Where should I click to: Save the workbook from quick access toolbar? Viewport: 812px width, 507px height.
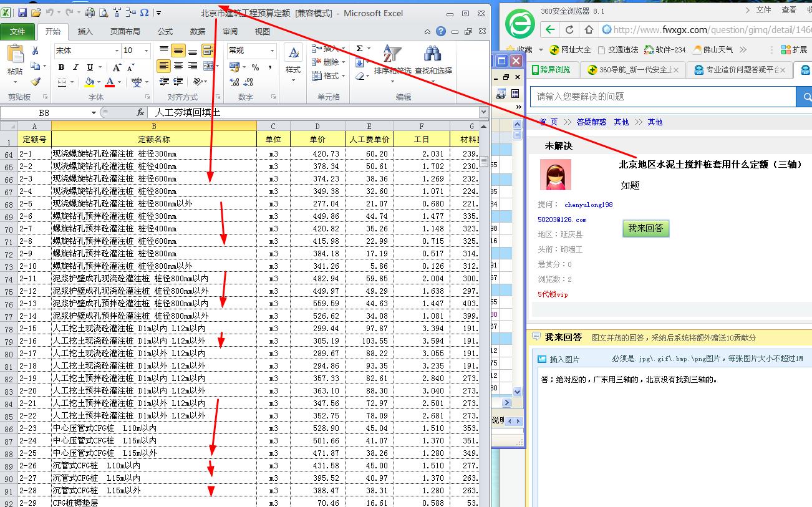[x=22, y=12]
